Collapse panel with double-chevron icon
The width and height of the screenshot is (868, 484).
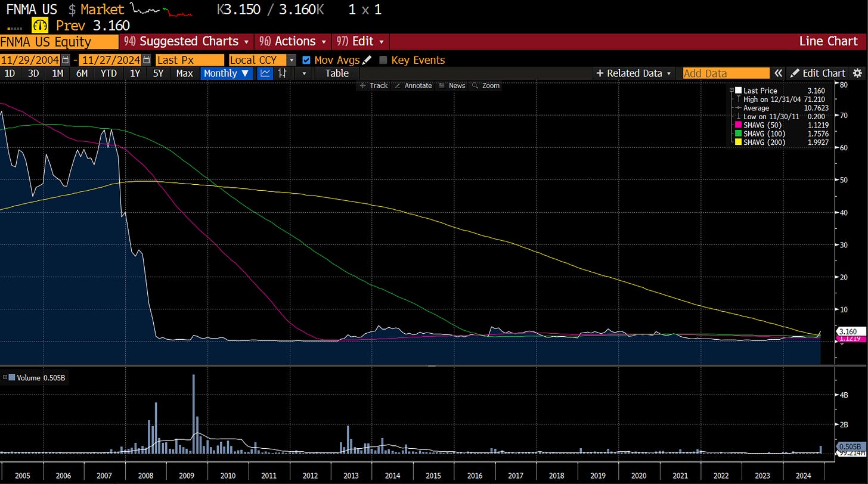pyautogui.click(x=778, y=73)
